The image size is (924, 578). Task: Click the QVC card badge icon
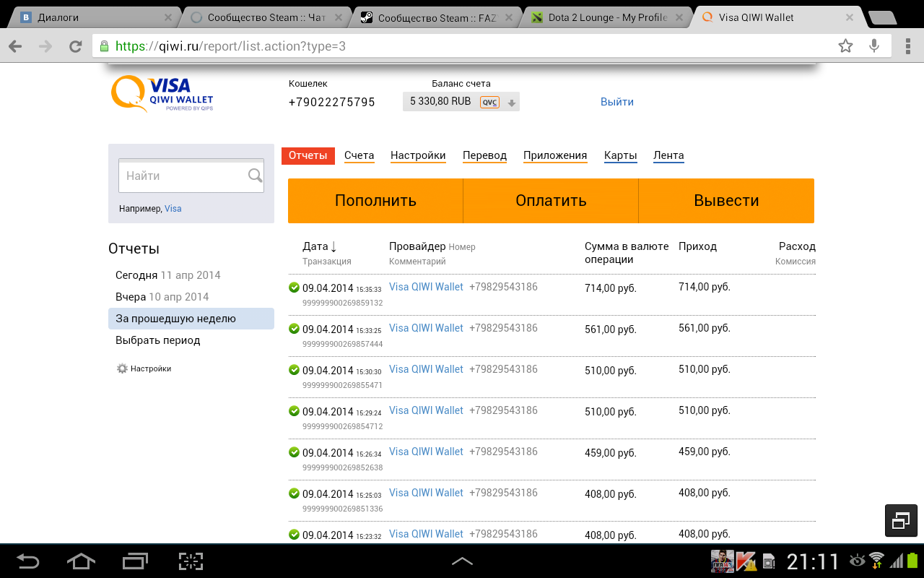[x=489, y=102]
